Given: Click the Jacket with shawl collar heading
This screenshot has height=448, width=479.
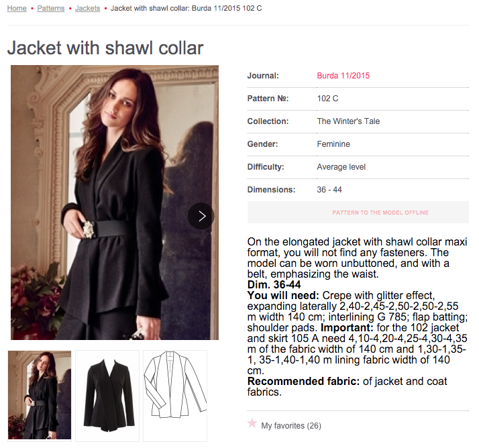Looking at the screenshot, I should tap(105, 48).
